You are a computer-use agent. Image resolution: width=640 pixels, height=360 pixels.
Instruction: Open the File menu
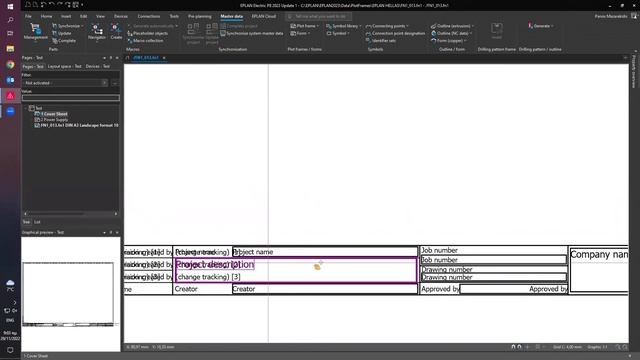point(28,16)
